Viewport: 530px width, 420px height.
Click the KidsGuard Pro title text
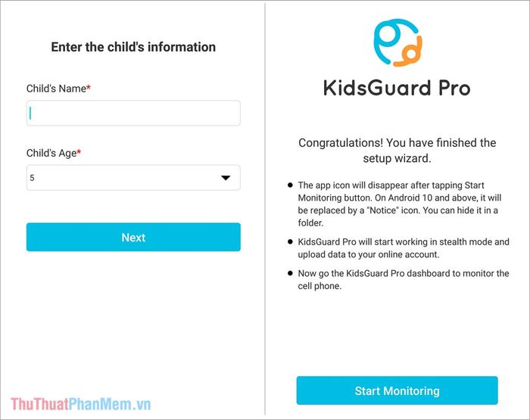pos(397,88)
